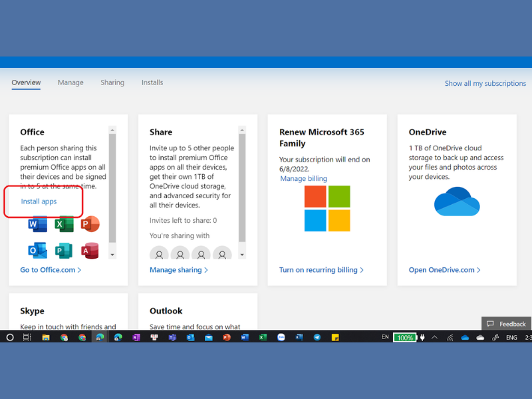Open OneNote from the taskbar
This screenshot has width=532, height=399.
coord(136,337)
